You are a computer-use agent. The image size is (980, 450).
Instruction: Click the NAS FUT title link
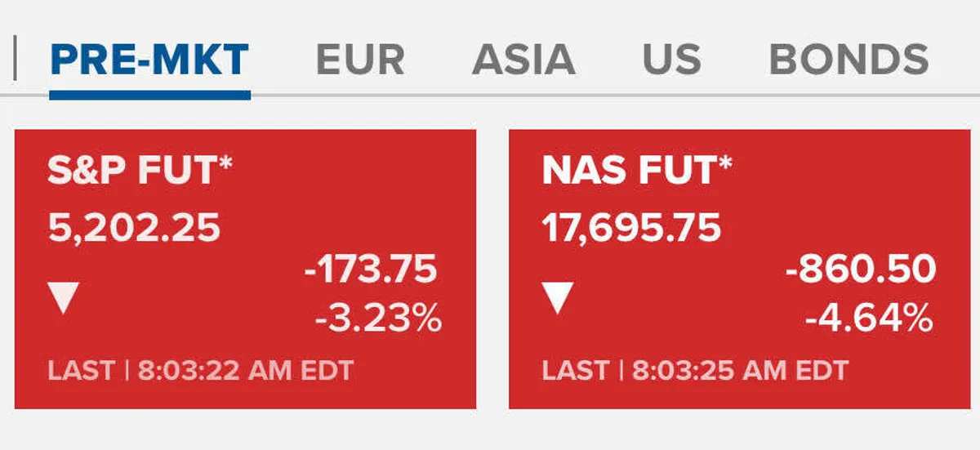(637, 173)
